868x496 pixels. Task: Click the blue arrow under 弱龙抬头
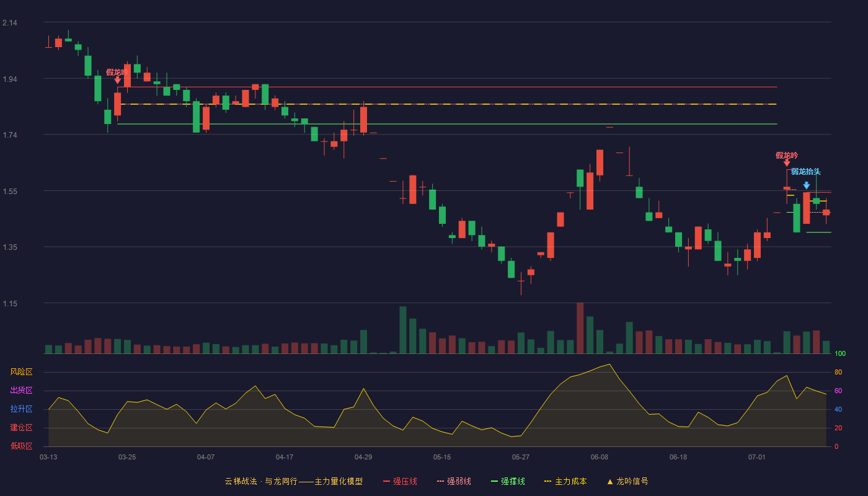tap(806, 185)
